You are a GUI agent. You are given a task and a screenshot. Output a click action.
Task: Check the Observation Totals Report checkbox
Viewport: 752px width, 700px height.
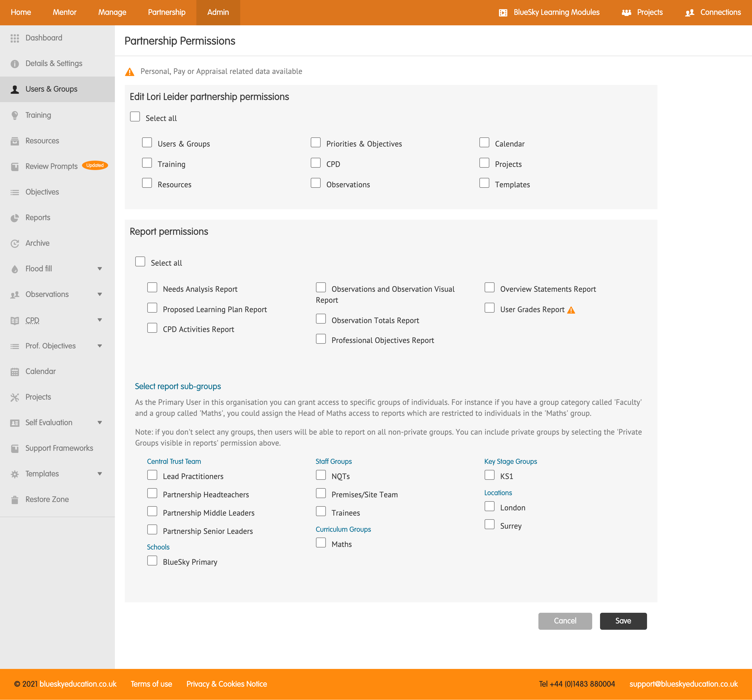[321, 319]
